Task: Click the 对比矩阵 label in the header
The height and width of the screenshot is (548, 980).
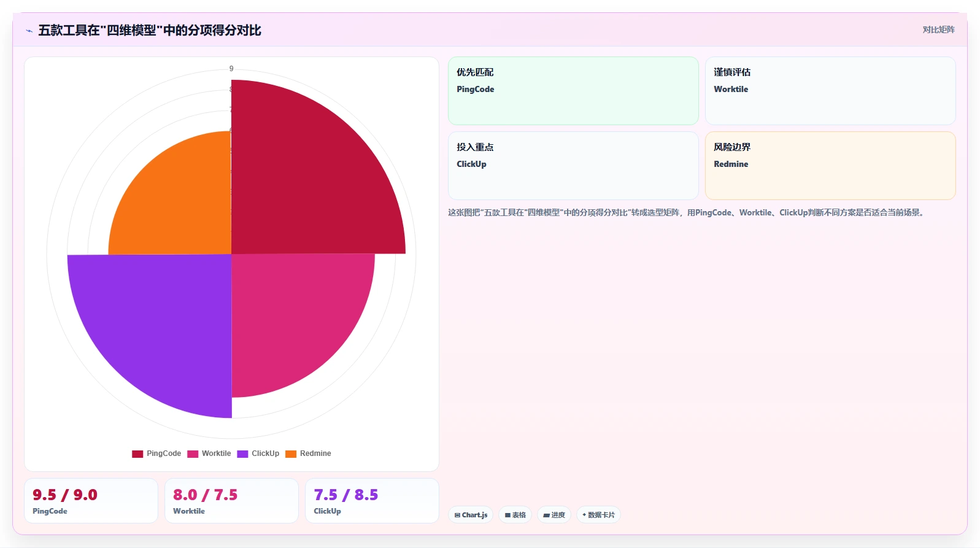Action: (x=938, y=29)
